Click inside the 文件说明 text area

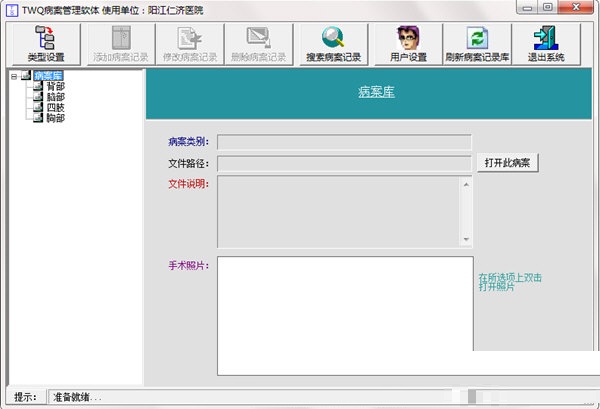[x=339, y=212]
